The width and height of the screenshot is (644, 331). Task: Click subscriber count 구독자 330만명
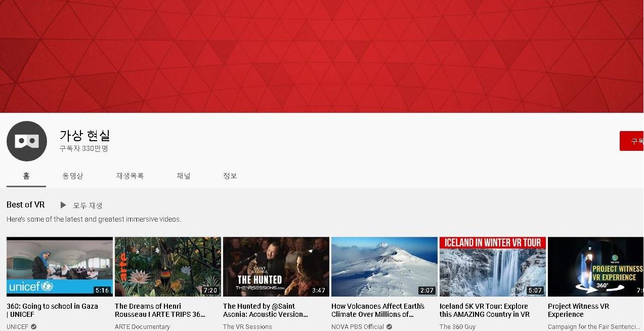[x=83, y=149]
